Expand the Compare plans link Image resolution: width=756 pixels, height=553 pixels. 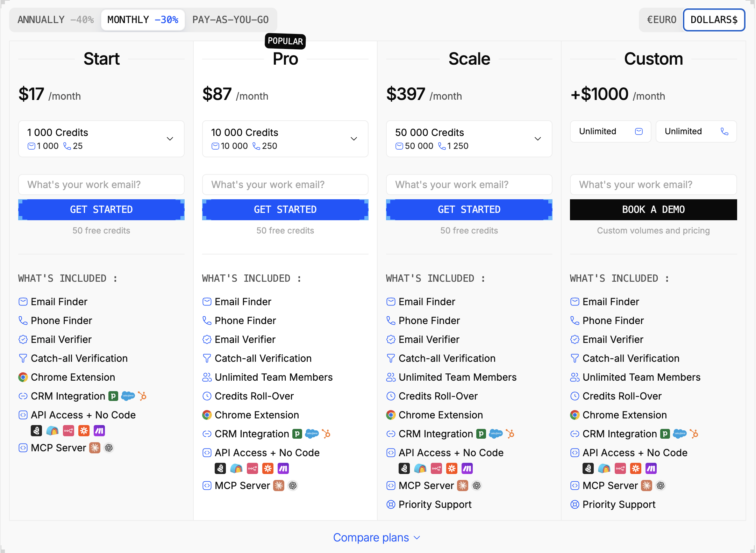coord(377,538)
